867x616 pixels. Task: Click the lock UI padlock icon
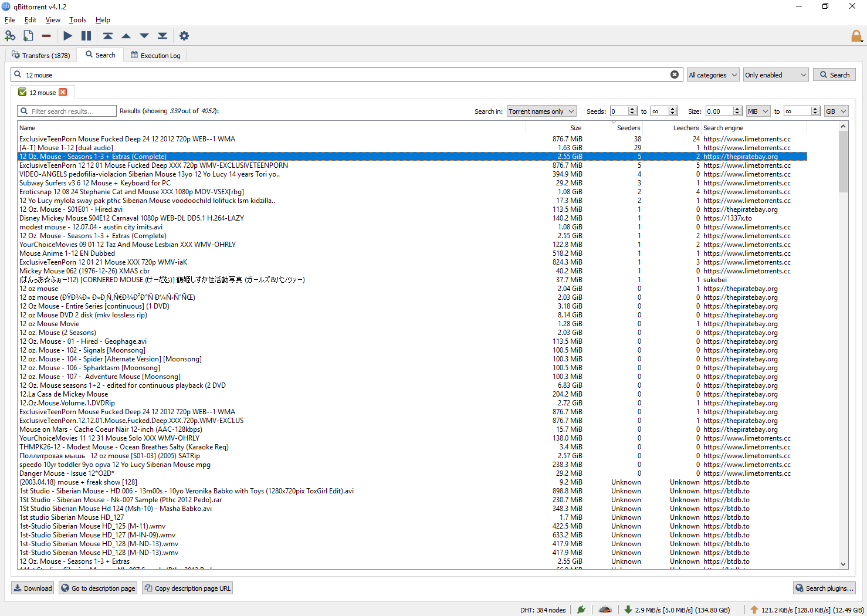tap(856, 36)
